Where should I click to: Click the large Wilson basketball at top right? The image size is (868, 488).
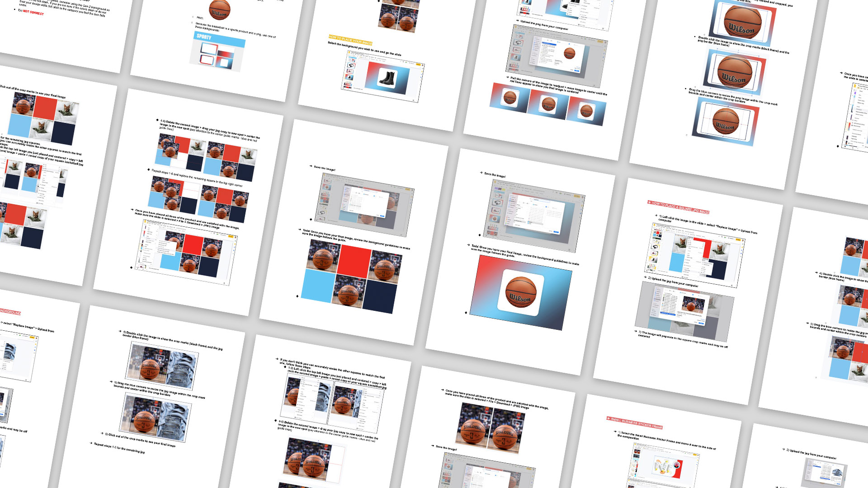tap(743, 23)
